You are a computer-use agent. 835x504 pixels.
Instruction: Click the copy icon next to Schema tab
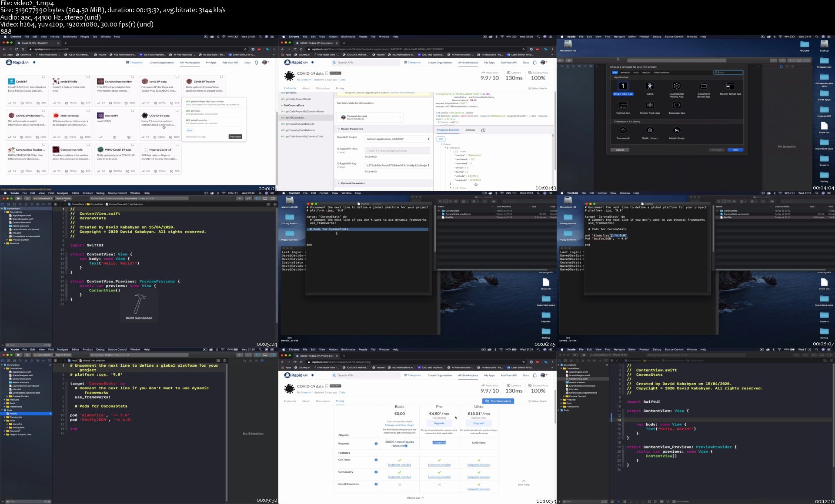pos(483,130)
